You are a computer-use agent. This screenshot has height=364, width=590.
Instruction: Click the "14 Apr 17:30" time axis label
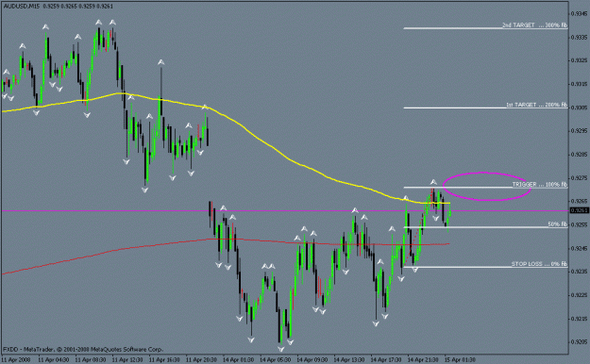386,360
